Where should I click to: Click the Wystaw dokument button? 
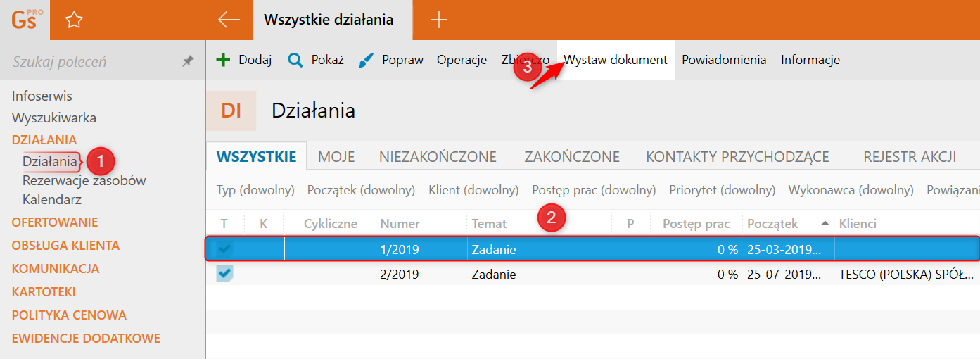[616, 60]
